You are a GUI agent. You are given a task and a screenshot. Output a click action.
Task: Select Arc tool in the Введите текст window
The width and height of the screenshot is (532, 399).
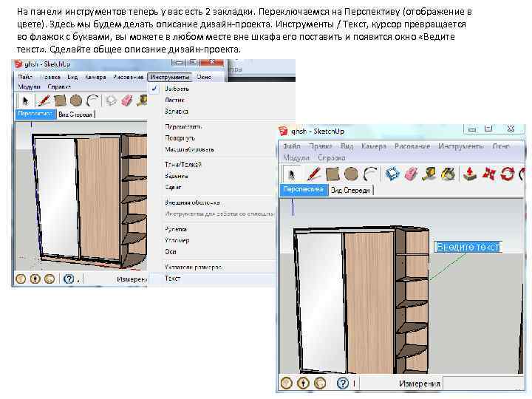coord(370,174)
